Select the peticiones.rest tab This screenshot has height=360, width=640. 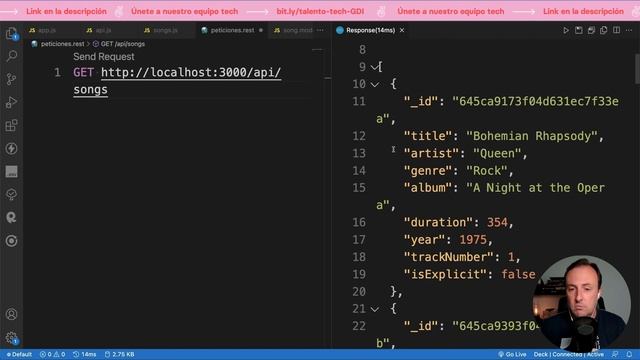[x=232, y=30]
